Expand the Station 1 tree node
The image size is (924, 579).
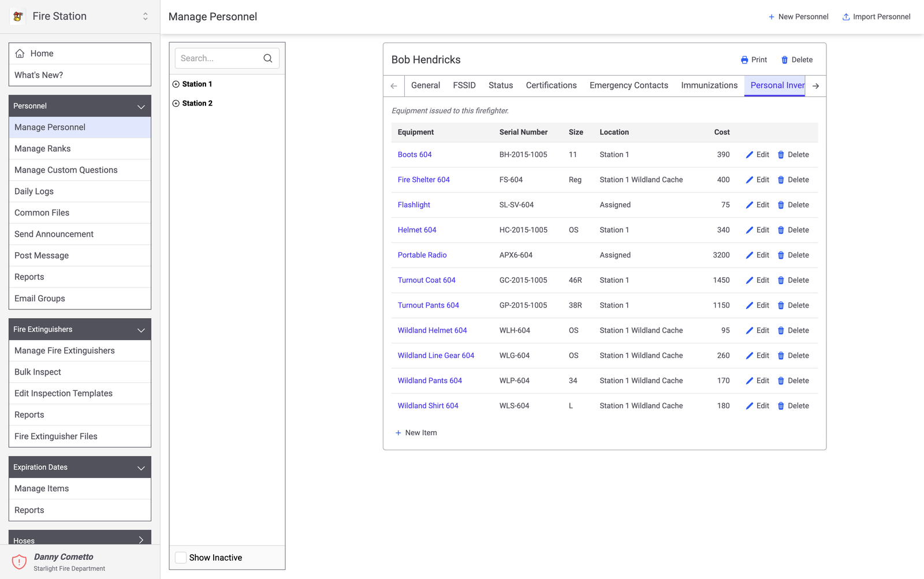(x=176, y=84)
